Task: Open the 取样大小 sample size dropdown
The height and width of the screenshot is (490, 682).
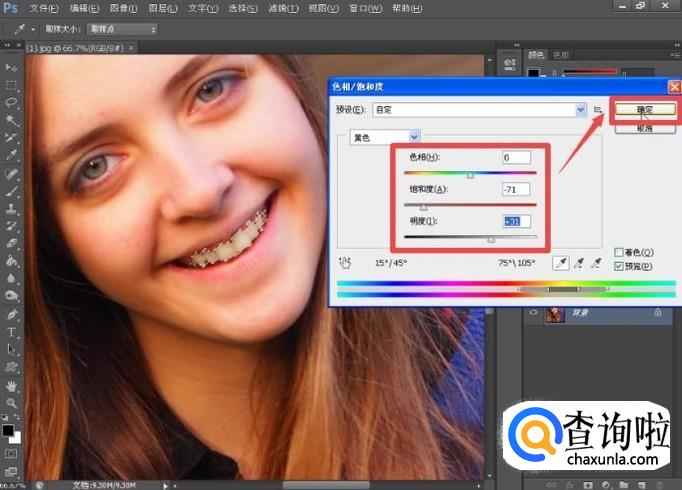Action: 122,30
